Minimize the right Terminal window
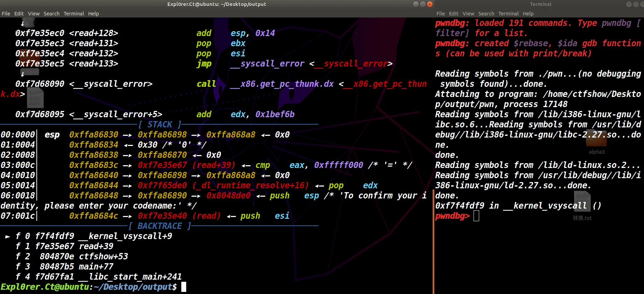The width and height of the screenshot is (644, 294). [629, 4]
